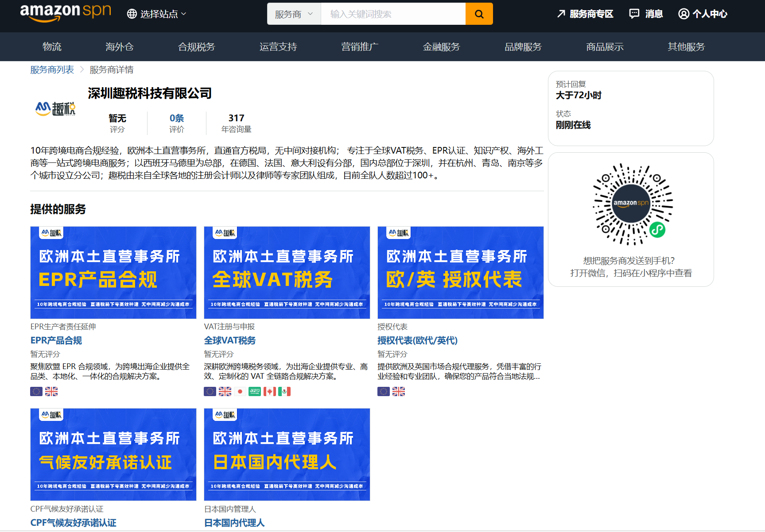Click Canada flag under 全球VAT税务
The width and height of the screenshot is (765, 532).
tap(270, 391)
